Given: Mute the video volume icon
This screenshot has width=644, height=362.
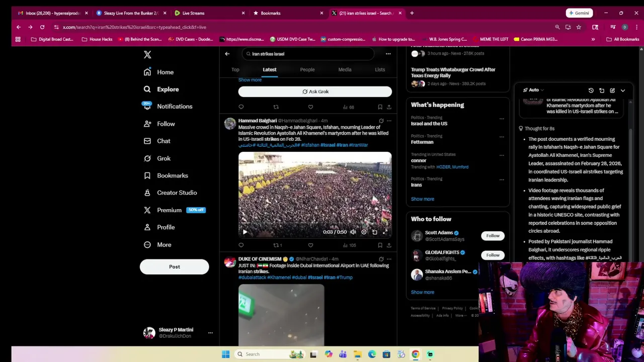Looking at the screenshot, I should 353,232.
